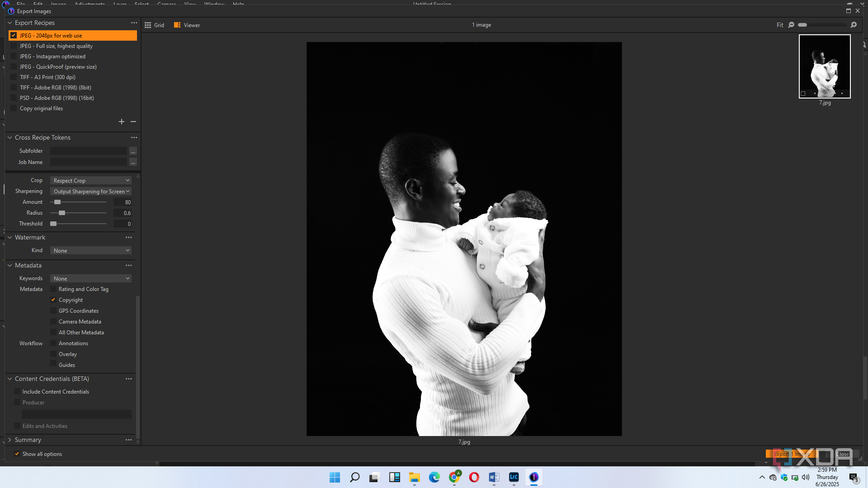Open the Fit zoom option
Viewport: 868px width, 488px height.
pos(780,25)
